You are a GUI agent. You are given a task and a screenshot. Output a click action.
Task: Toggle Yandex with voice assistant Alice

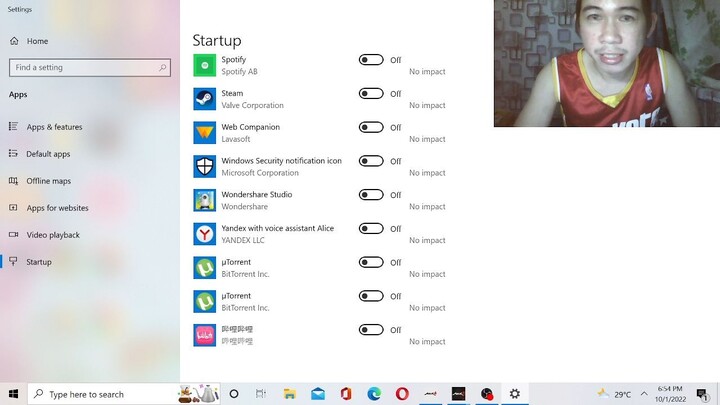point(371,229)
